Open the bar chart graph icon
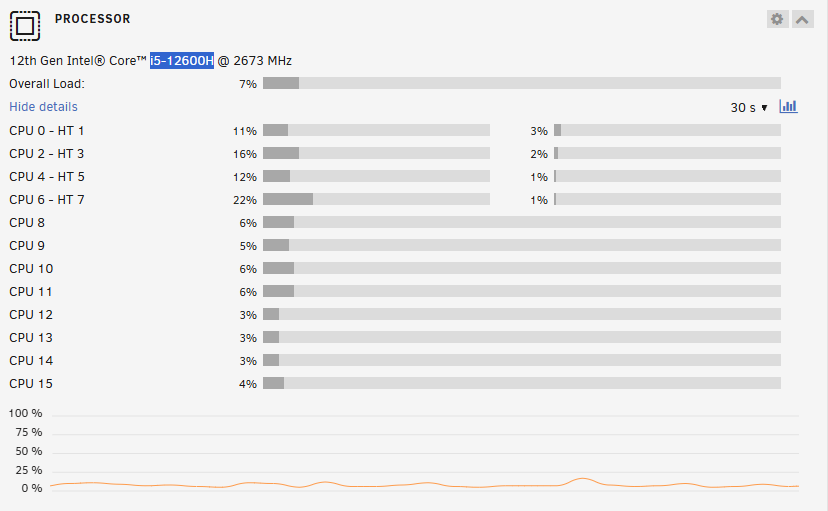The image size is (828, 511). [788, 106]
